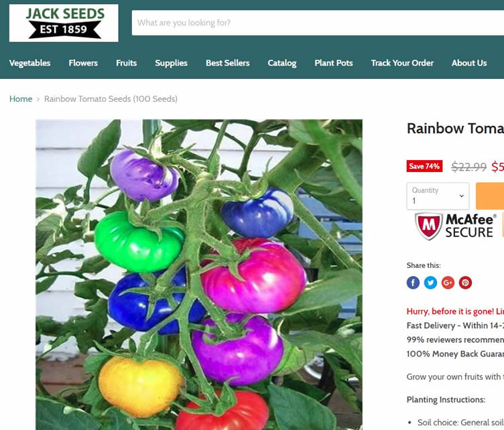Browse Plant Pots section
This screenshot has height=430, width=504.
coord(334,63)
